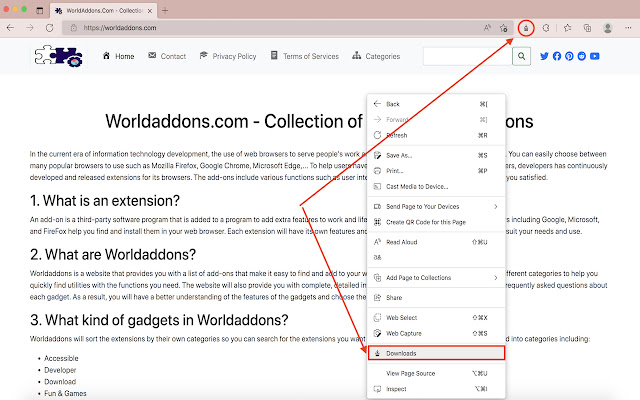Open Read Aloud icon in address bar
Viewport: 640px width, 400px height.
pos(487,28)
